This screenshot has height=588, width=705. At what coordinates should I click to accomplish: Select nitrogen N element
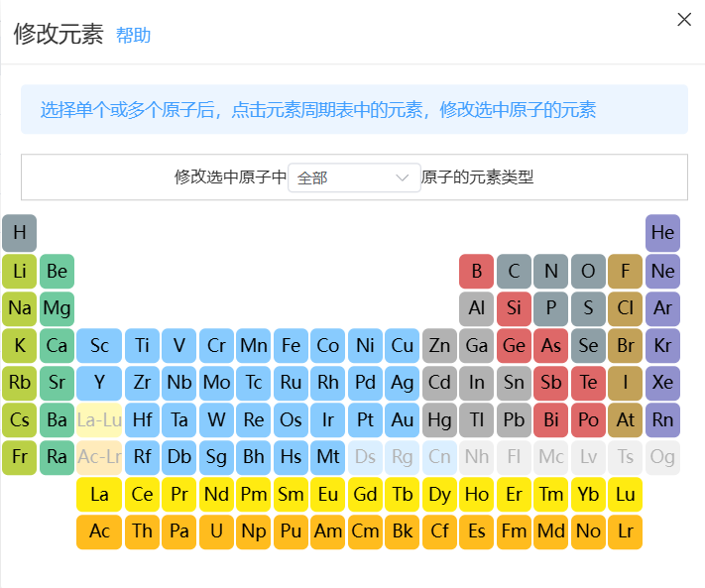[x=551, y=271]
